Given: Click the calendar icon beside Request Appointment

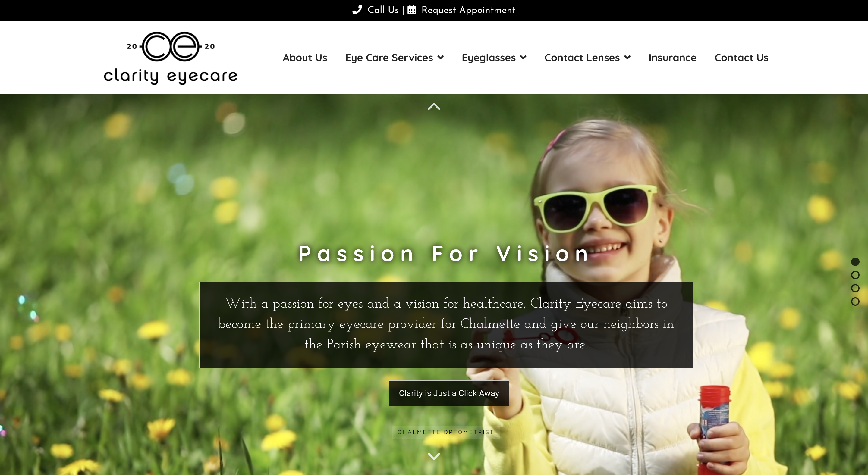Looking at the screenshot, I should (411, 9).
